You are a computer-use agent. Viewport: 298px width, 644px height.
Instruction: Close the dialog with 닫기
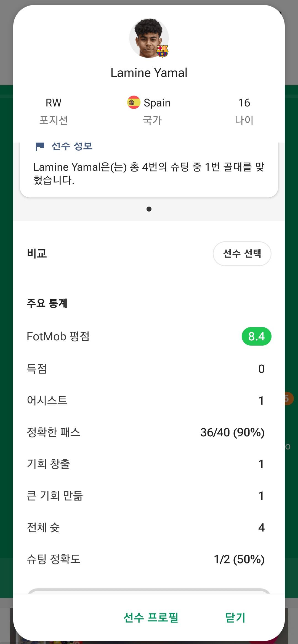(235, 618)
